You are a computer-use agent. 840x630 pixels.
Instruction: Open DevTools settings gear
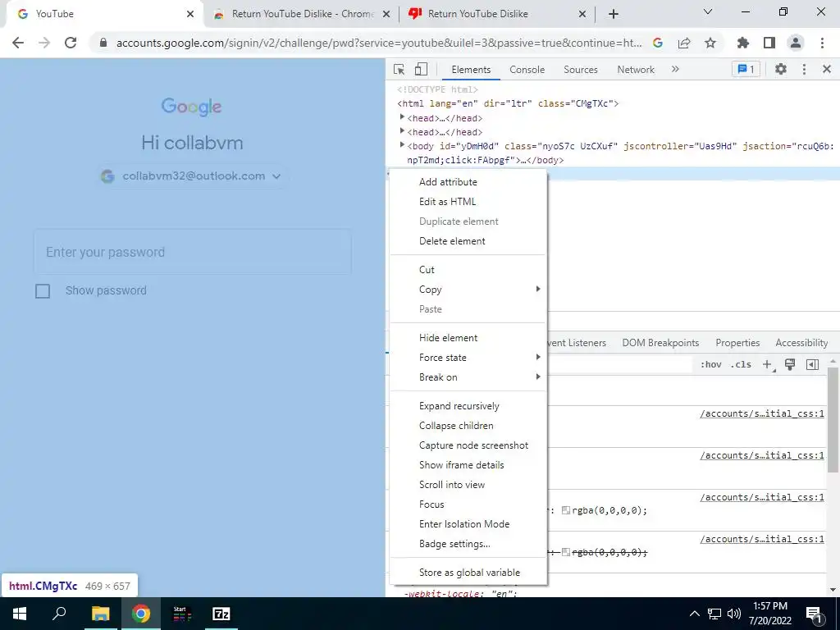781,69
